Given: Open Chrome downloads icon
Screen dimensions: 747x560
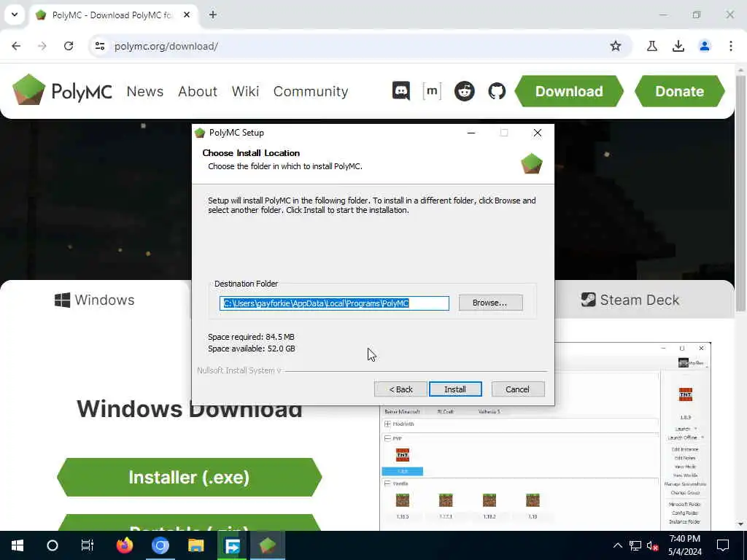Looking at the screenshot, I should pyautogui.click(x=678, y=46).
